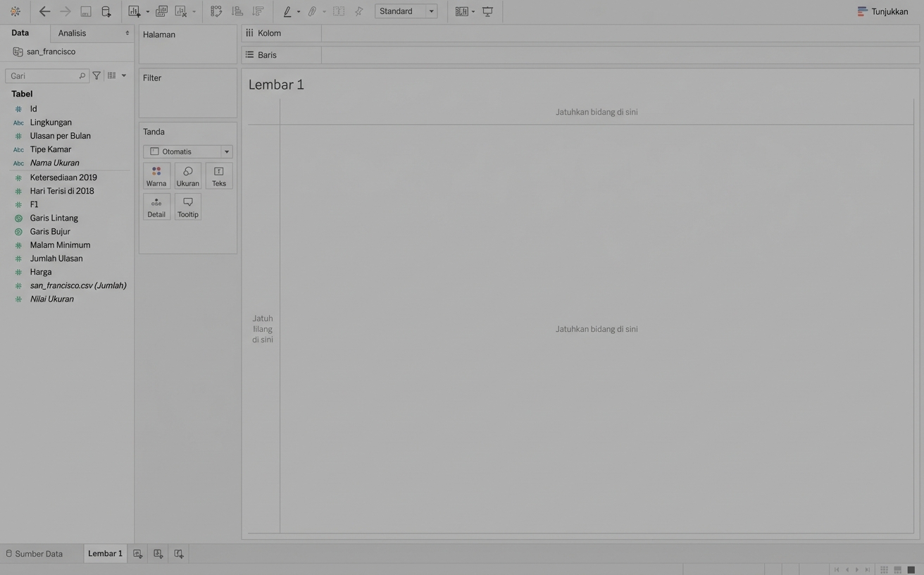Click the undo back arrow
924x575 pixels.
click(44, 11)
